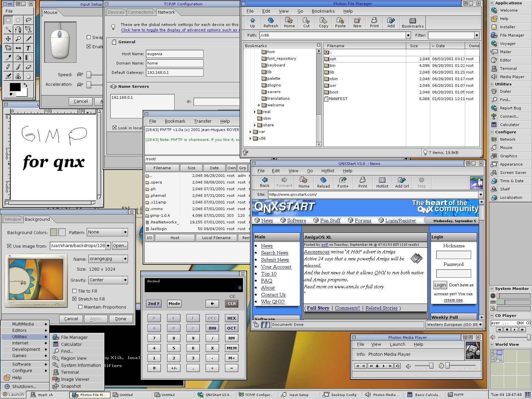Expand the welcome folder in Bookmarks tree
532x399 pixels.
pyautogui.click(x=259, y=105)
